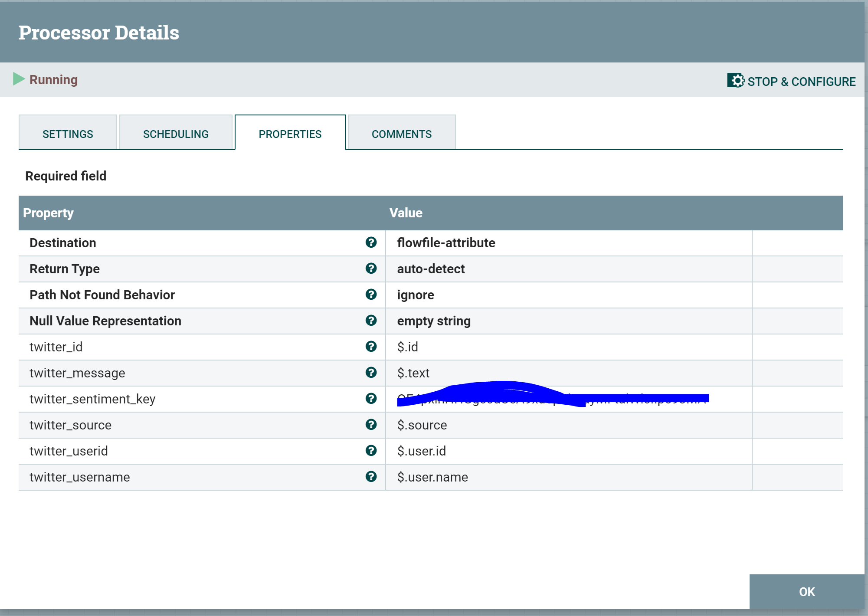This screenshot has width=868, height=616.
Task: Switch to the Settings tab
Action: (68, 133)
